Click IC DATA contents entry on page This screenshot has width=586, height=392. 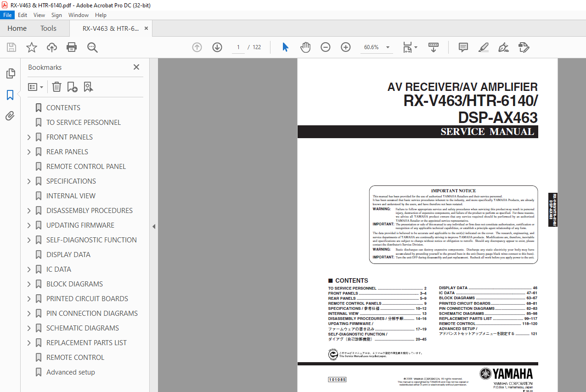pyautogui.click(x=488, y=293)
